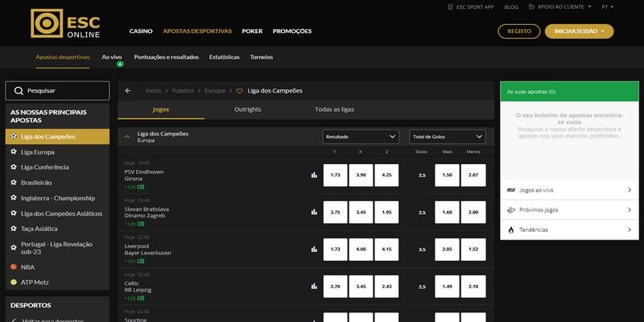This screenshot has width=644, height=322.
Task: Open statistics icon for Liverpool match
Action: (314, 250)
